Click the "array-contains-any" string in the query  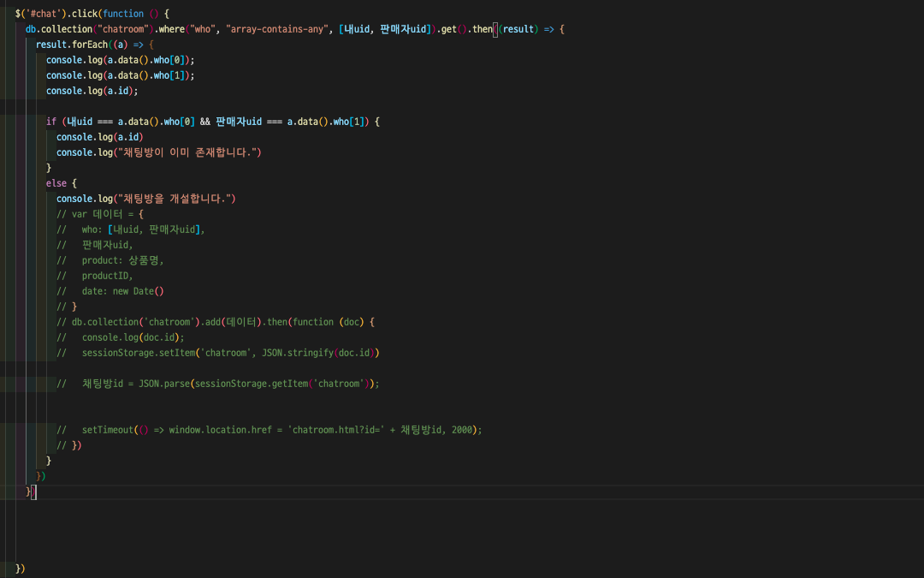[277, 29]
